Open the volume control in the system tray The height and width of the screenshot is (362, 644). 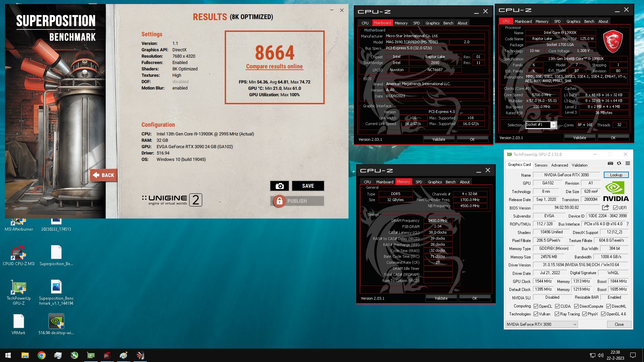(600, 355)
